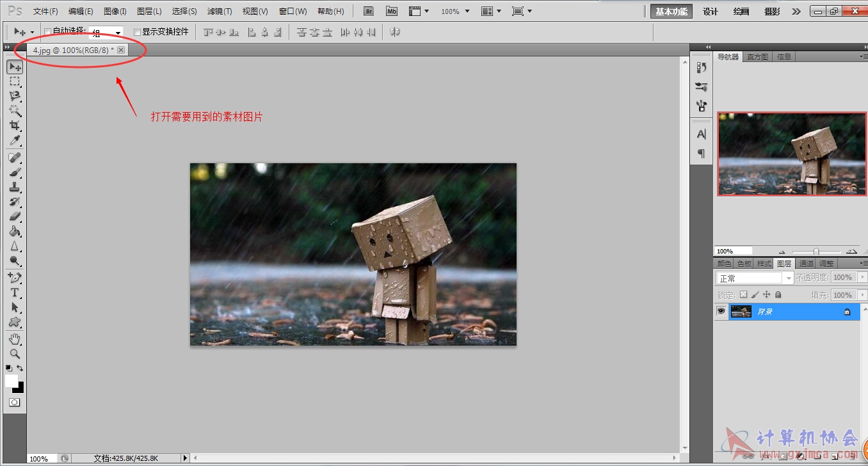
Task: Select the Crop tool
Action: click(x=15, y=125)
